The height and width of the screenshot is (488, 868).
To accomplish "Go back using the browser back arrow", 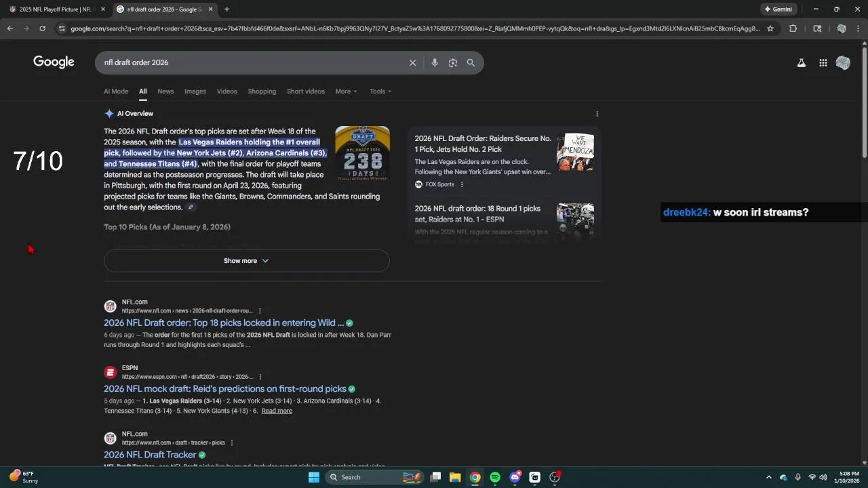I will pos(9,28).
